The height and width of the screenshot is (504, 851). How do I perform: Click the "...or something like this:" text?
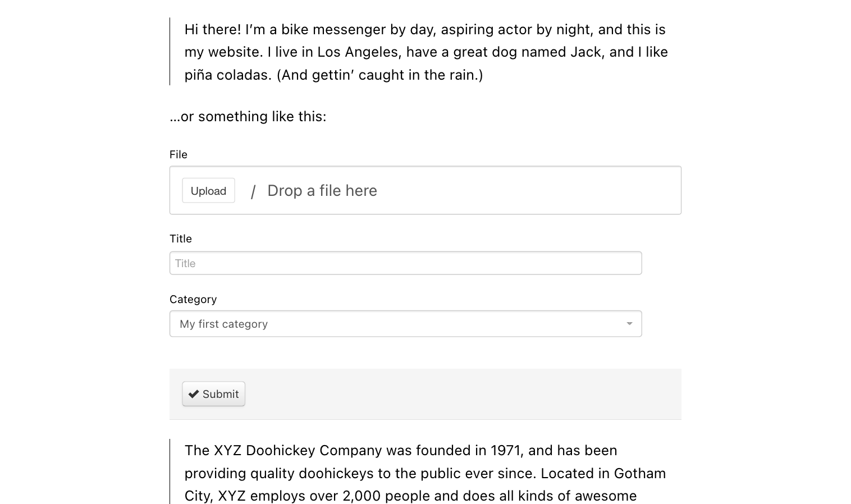248,116
